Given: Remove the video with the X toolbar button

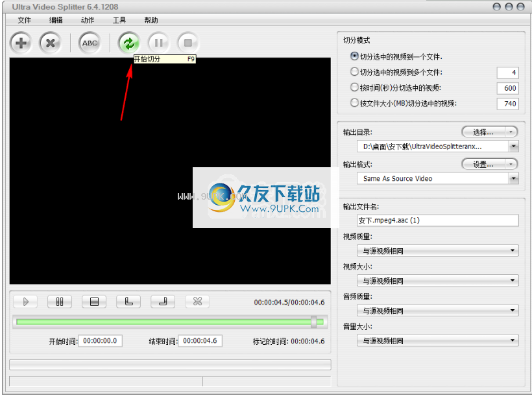Looking at the screenshot, I should click(50, 43).
